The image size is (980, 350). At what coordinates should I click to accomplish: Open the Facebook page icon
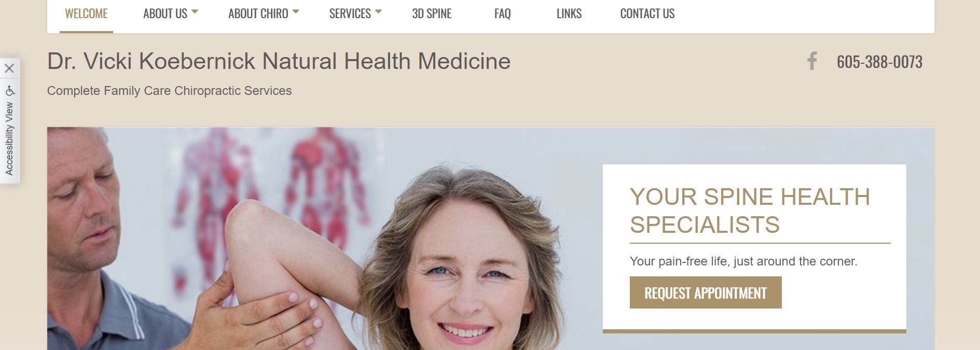pos(812,61)
